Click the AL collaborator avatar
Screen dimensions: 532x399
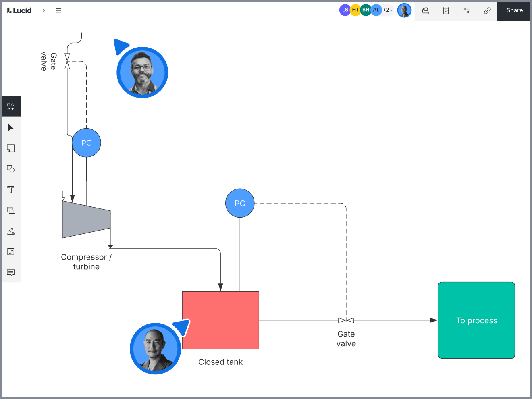click(x=376, y=10)
